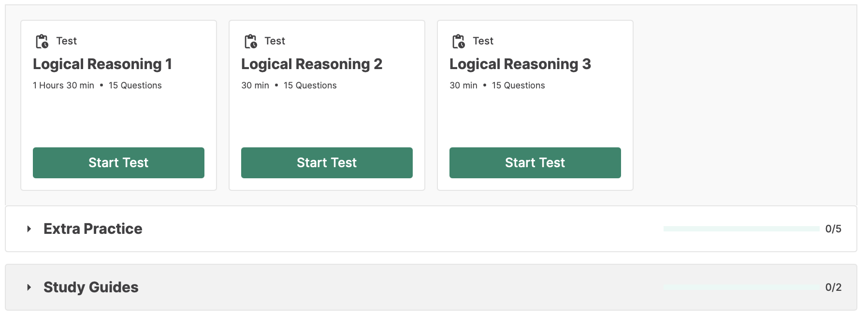The height and width of the screenshot is (315, 868).
Task: Select the Logical Reasoning 2 title
Action: tap(312, 64)
